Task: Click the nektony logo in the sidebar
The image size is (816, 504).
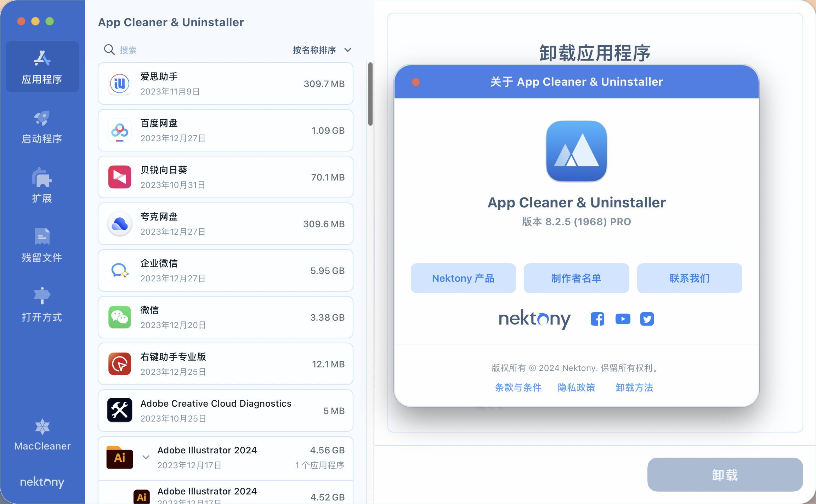Action: pyautogui.click(x=42, y=482)
